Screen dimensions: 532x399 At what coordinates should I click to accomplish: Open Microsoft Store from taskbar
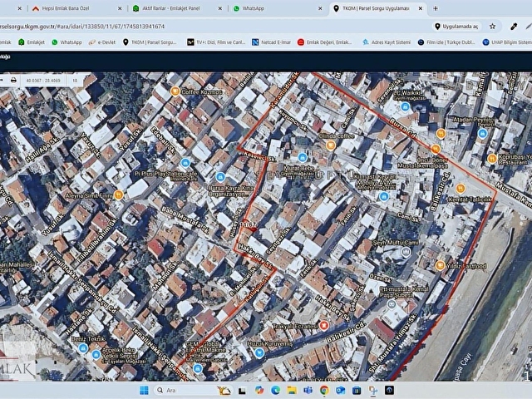pyautogui.click(x=357, y=391)
